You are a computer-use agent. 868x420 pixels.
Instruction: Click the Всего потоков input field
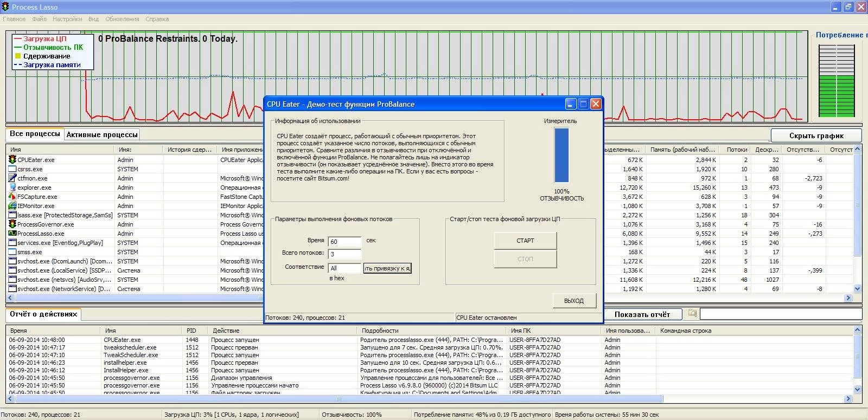coord(344,254)
